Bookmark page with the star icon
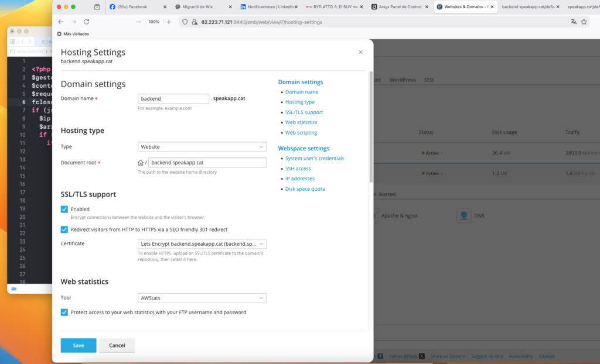Image resolution: width=600 pixels, height=364 pixels. [584, 22]
